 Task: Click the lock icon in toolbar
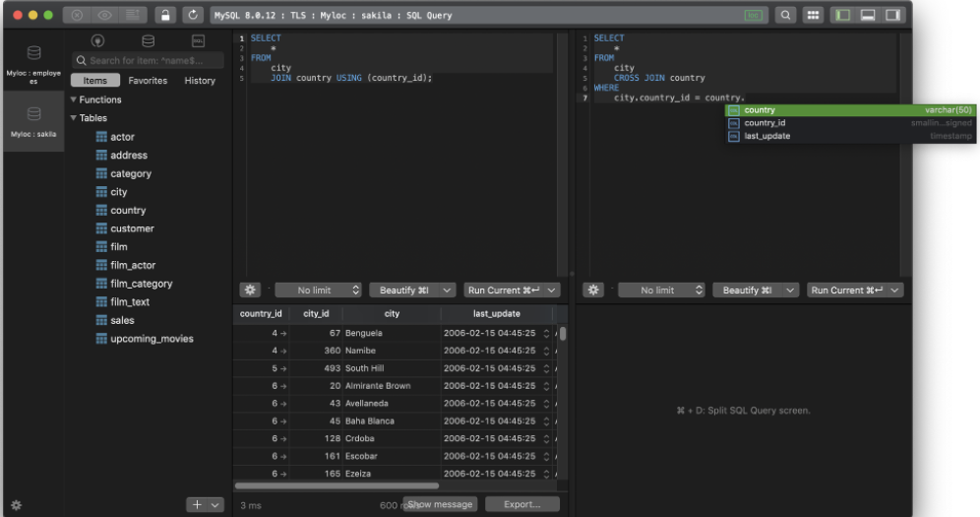165,15
